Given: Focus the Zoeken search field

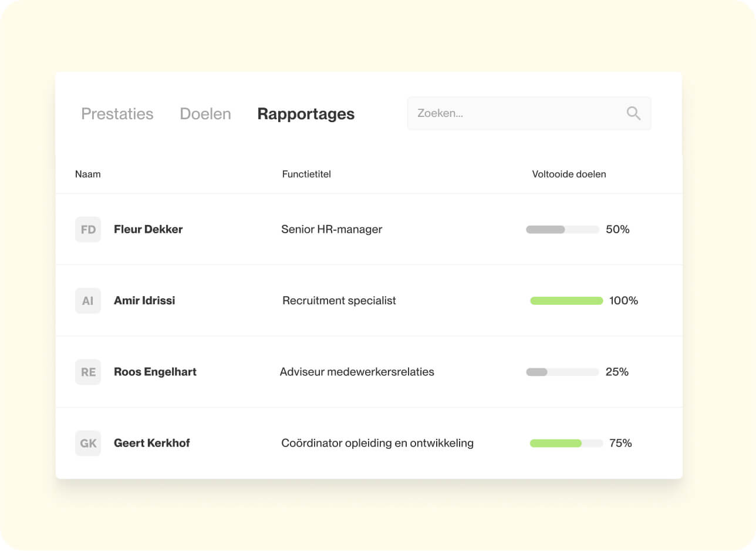Looking at the screenshot, I should point(529,113).
